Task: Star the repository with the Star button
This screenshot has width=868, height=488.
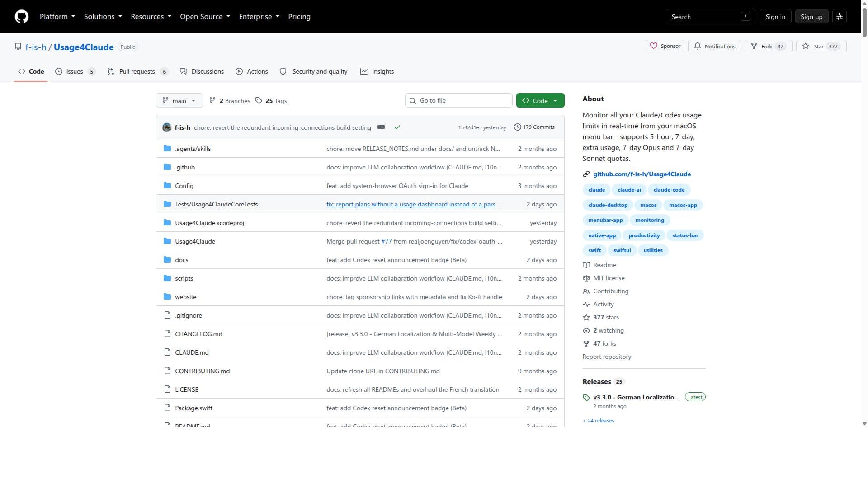Action: point(821,46)
